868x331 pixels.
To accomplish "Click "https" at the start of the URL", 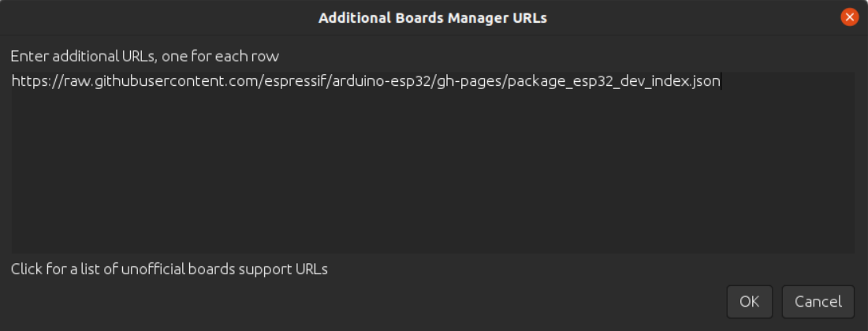I will [x=27, y=82].
